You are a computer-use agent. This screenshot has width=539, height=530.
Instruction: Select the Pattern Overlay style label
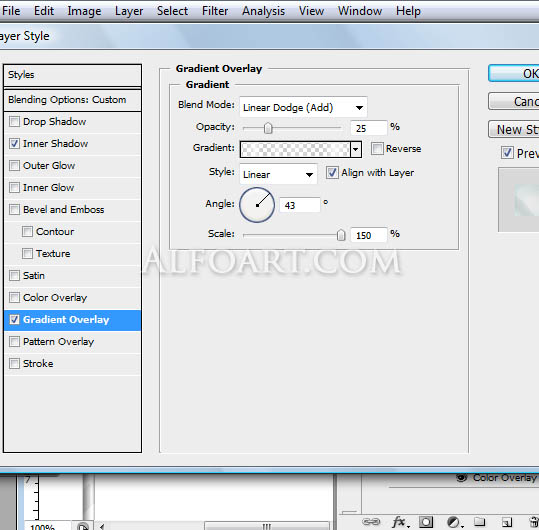(58, 342)
